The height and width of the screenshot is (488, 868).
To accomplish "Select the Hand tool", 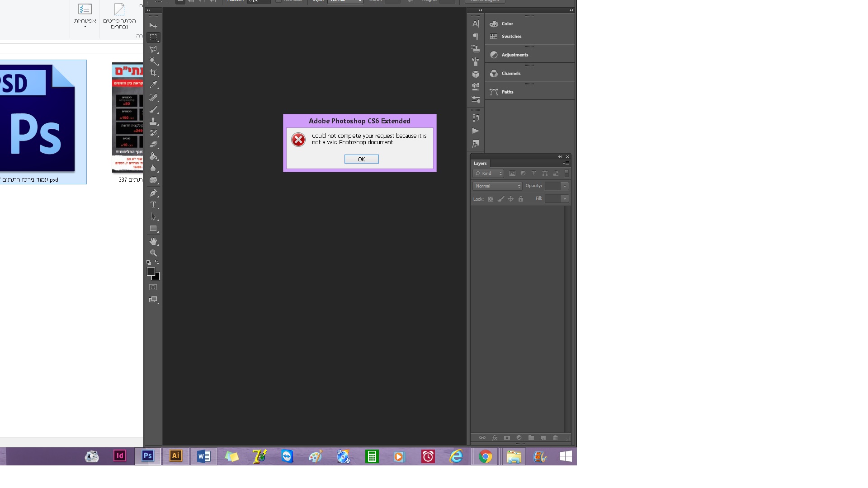I will pyautogui.click(x=153, y=241).
